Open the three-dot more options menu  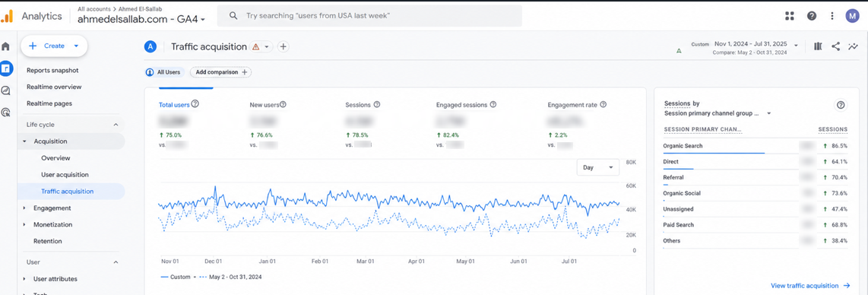pos(832,16)
